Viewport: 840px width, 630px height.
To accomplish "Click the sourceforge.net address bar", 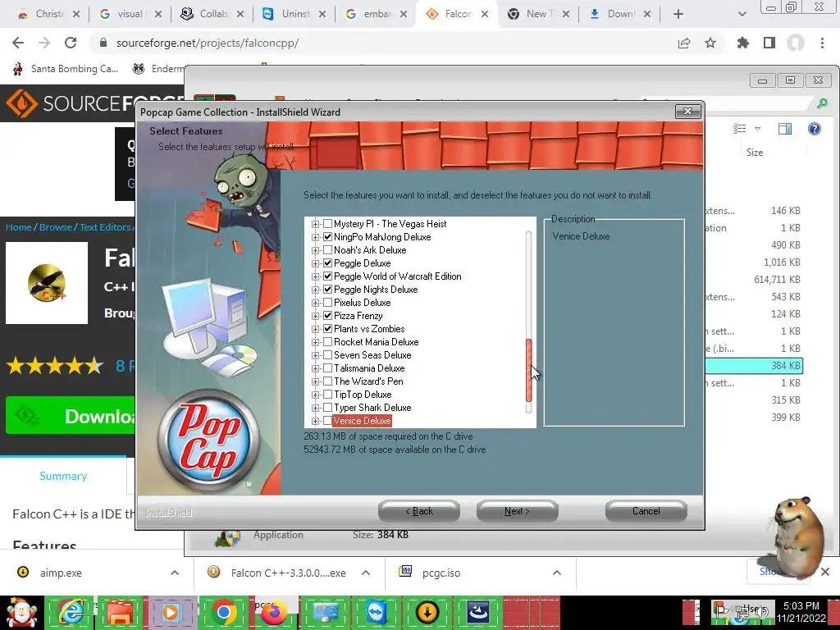I will [375, 43].
